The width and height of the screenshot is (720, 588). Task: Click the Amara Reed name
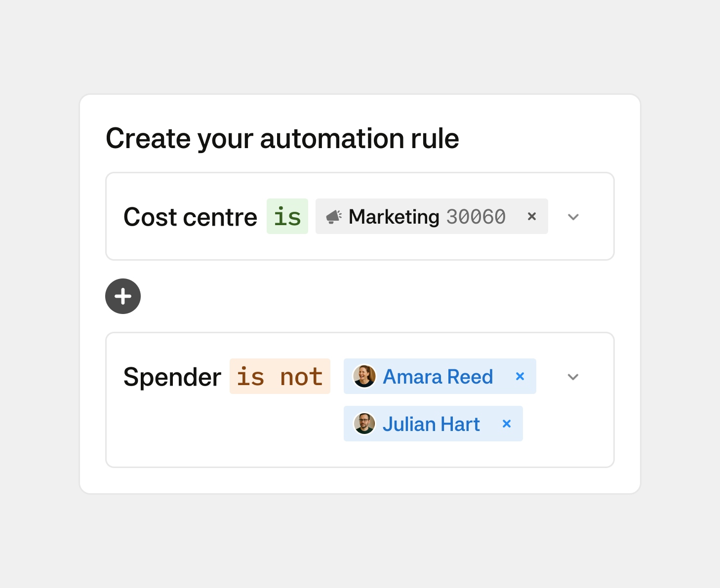(438, 377)
